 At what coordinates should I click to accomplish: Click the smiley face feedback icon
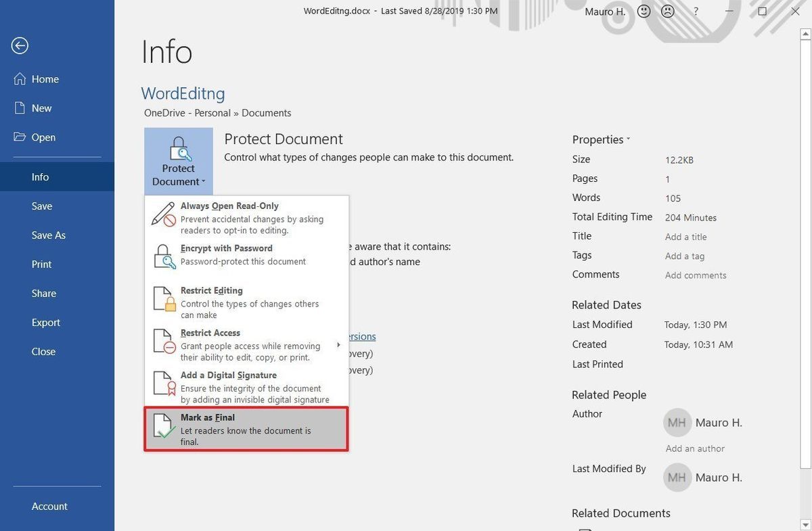(645, 11)
